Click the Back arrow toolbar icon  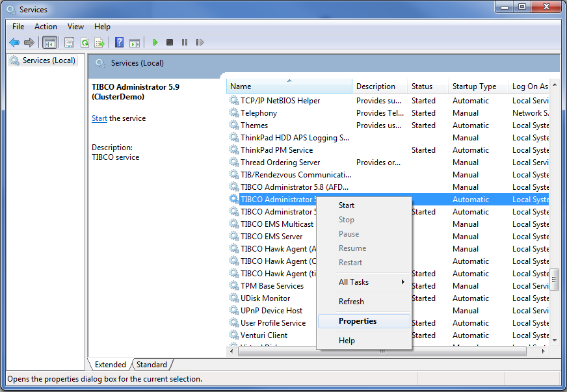click(x=14, y=42)
